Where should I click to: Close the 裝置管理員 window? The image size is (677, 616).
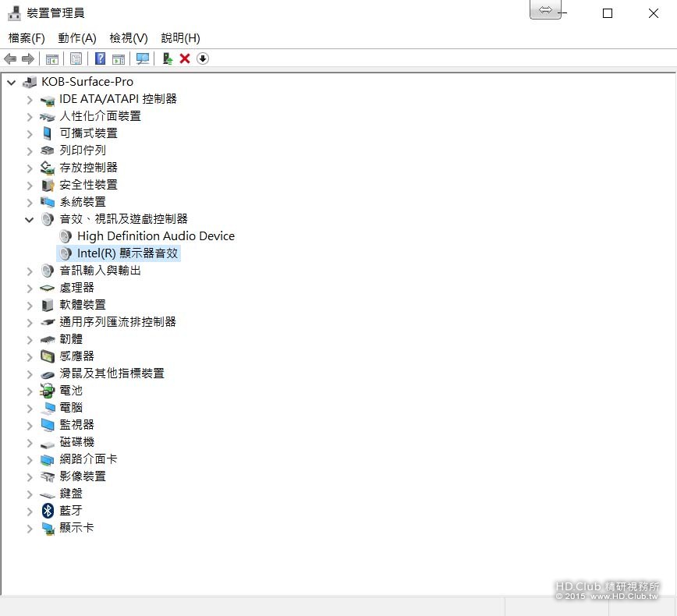654,13
